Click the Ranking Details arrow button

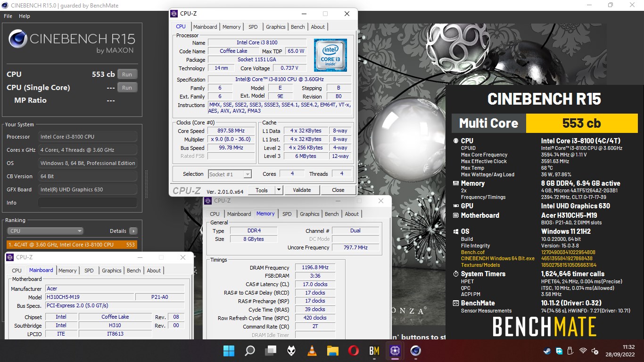click(x=133, y=231)
